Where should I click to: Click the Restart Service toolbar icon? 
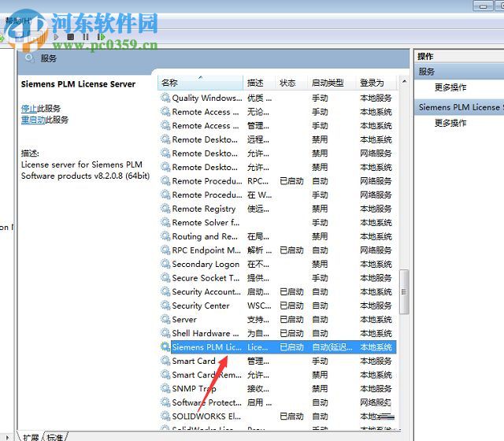[101, 37]
